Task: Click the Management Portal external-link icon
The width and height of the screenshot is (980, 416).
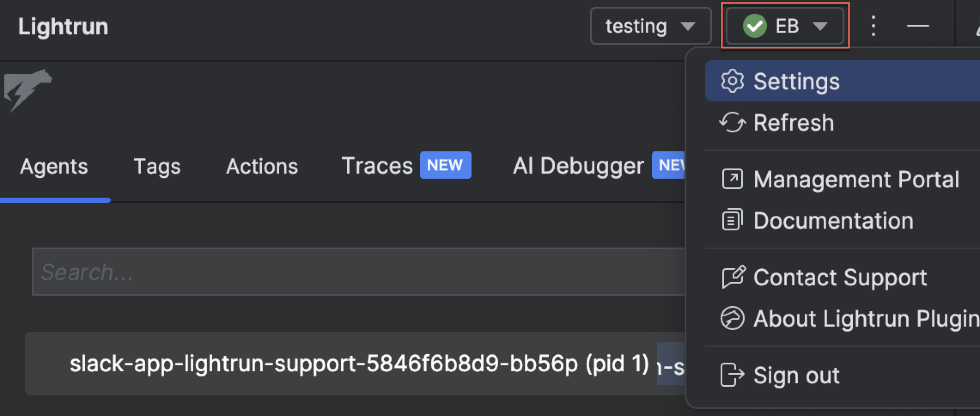Action: point(732,179)
